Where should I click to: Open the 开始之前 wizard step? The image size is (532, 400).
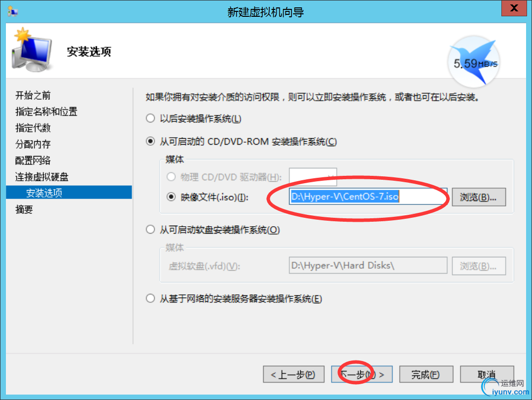33,95
